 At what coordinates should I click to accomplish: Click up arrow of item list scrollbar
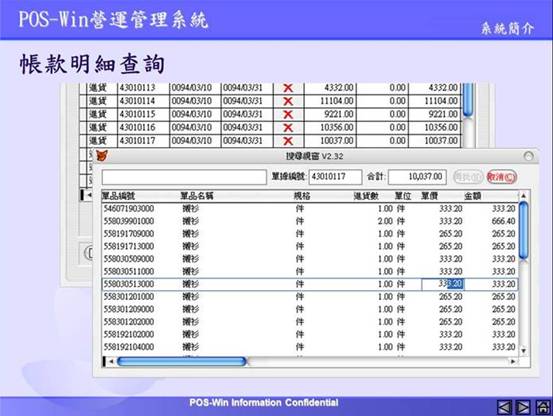pos(524,195)
